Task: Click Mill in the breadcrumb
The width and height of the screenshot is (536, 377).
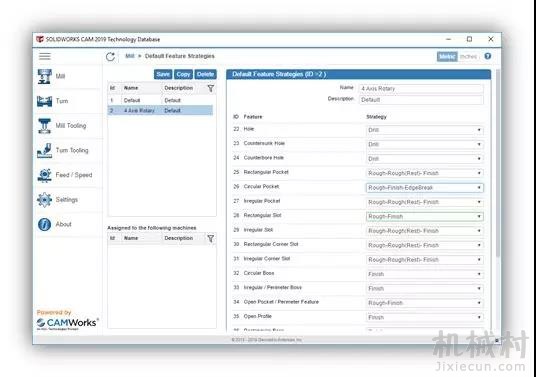Action: coord(130,56)
